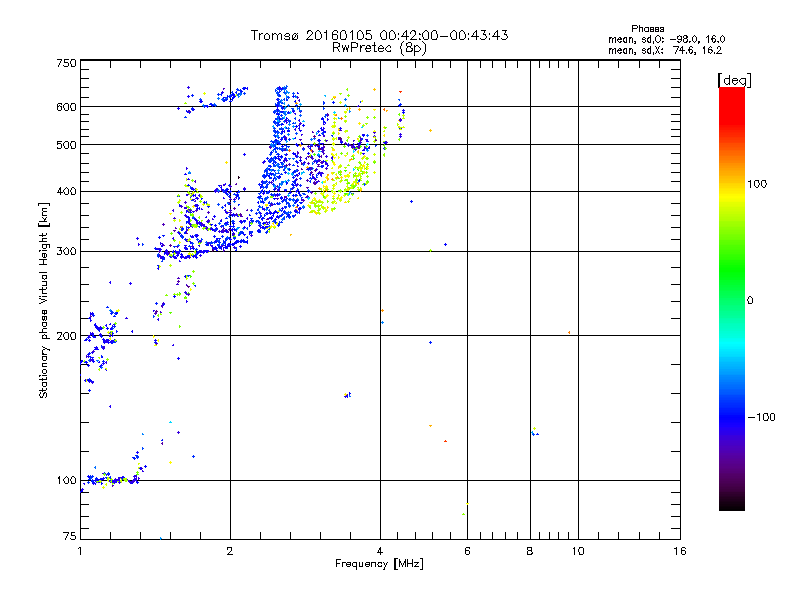Click the 'Phases' heading text
The width and height of the screenshot is (800, 600).
click(647, 29)
